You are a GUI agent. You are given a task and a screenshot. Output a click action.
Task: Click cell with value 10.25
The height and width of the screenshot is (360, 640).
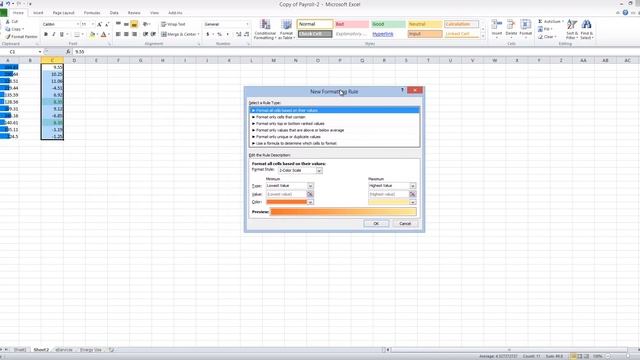pyautogui.click(x=52, y=74)
